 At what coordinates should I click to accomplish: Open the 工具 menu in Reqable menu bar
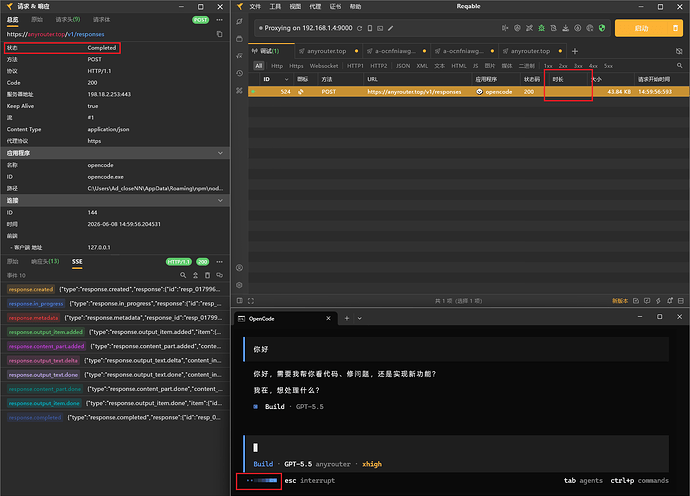(x=275, y=7)
